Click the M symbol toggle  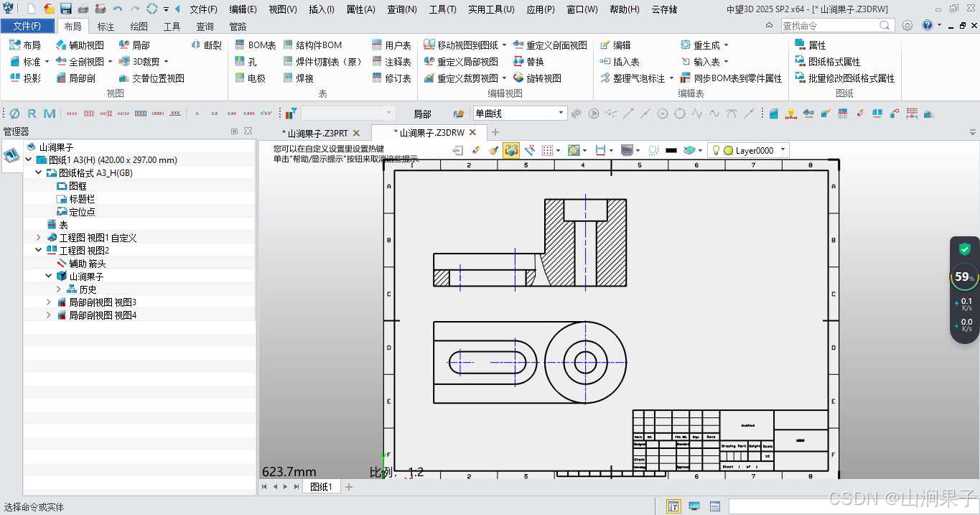(x=49, y=113)
